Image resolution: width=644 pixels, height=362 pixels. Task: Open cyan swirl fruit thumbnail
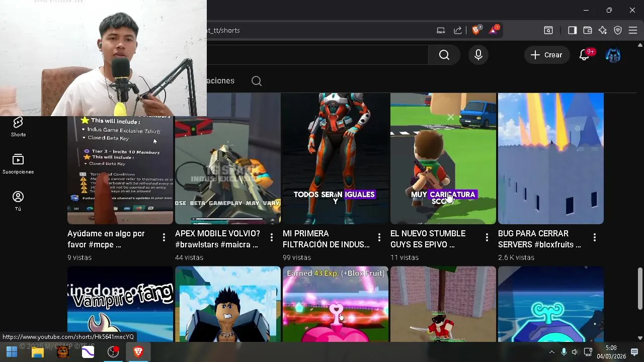tap(551, 304)
